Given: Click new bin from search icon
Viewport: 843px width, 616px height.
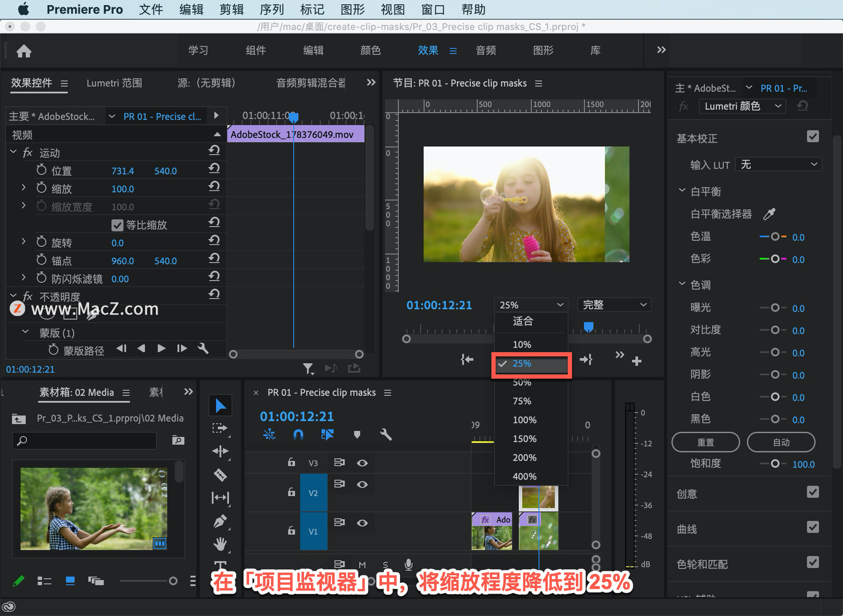Looking at the screenshot, I should pyautogui.click(x=178, y=440).
